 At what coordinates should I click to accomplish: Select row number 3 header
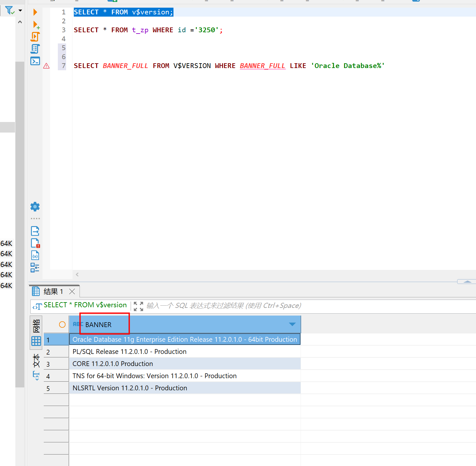point(56,364)
